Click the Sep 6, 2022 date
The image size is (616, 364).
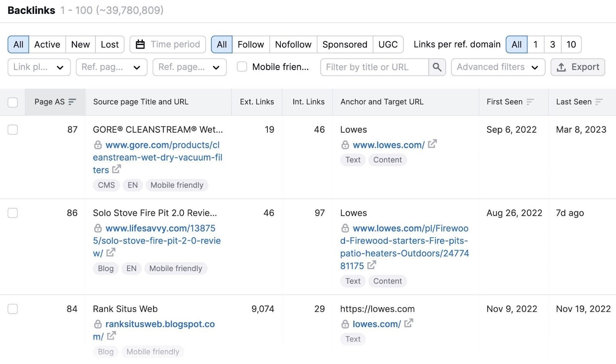click(511, 130)
